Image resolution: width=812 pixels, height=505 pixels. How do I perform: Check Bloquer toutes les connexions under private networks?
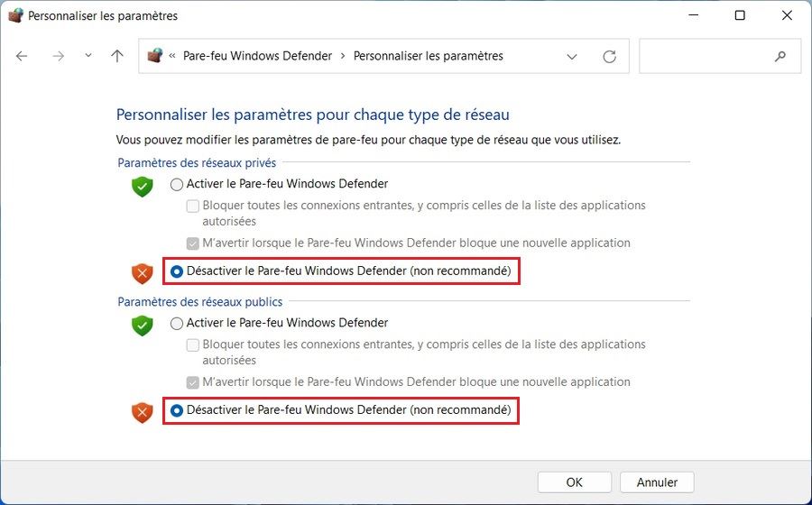coord(193,206)
